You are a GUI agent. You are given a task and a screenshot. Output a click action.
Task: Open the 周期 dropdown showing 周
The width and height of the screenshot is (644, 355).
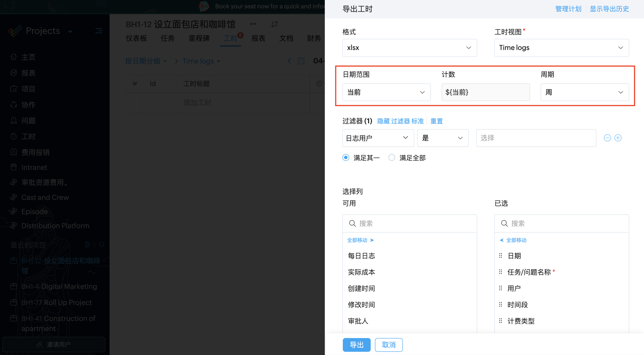click(584, 92)
